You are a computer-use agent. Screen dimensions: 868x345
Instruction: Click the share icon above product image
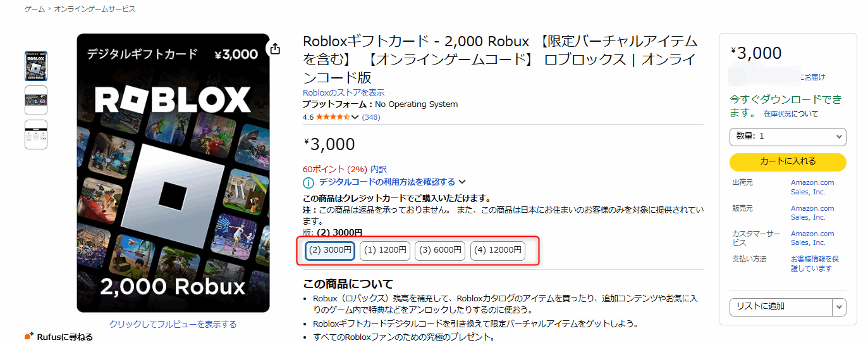pyautogui.click(x=275, y=49)
